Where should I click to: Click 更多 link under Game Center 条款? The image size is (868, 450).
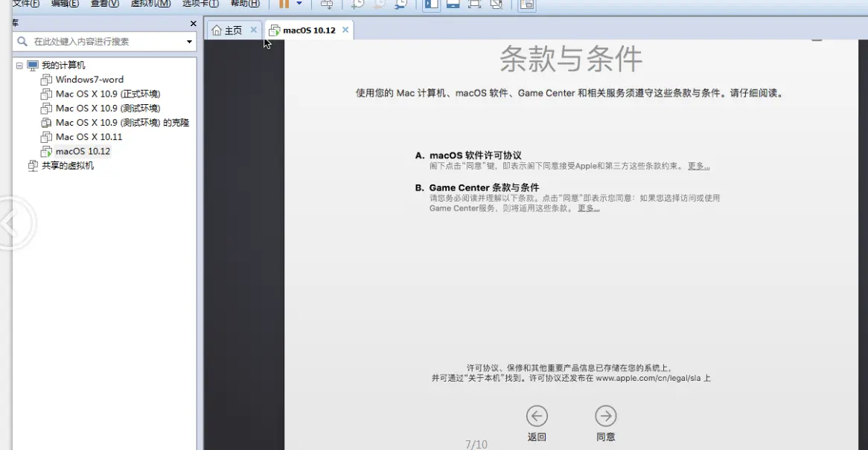(588, 208)
